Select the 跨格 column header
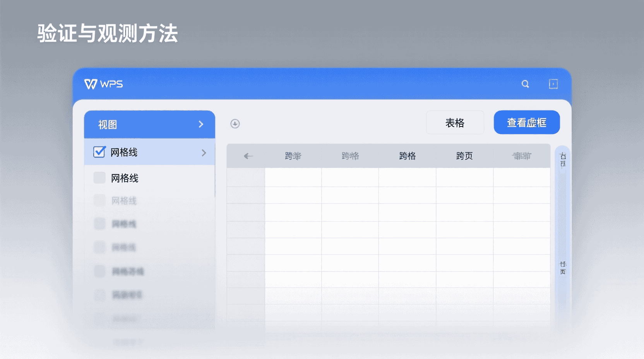 point(407,156)
